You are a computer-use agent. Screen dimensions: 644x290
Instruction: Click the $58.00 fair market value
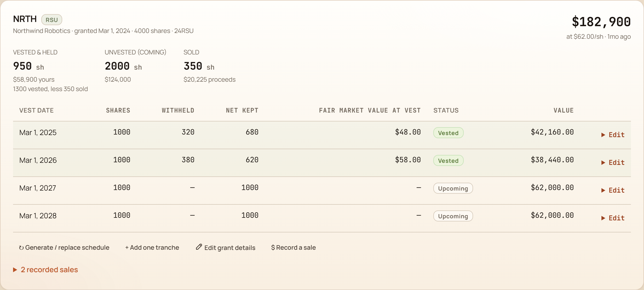pos(408,160)
